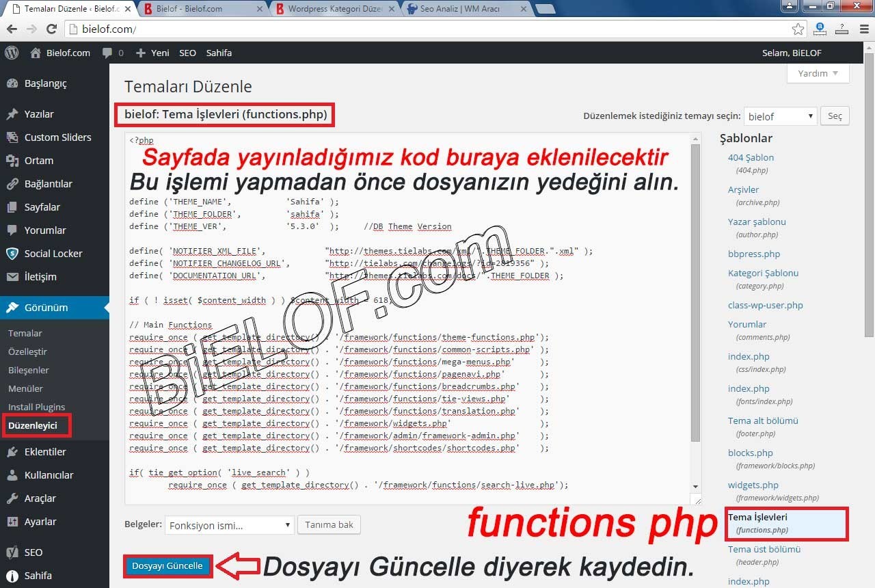Click the Social Locker shield icon
This screenshot has width=875, height=588.
point(12,254)
